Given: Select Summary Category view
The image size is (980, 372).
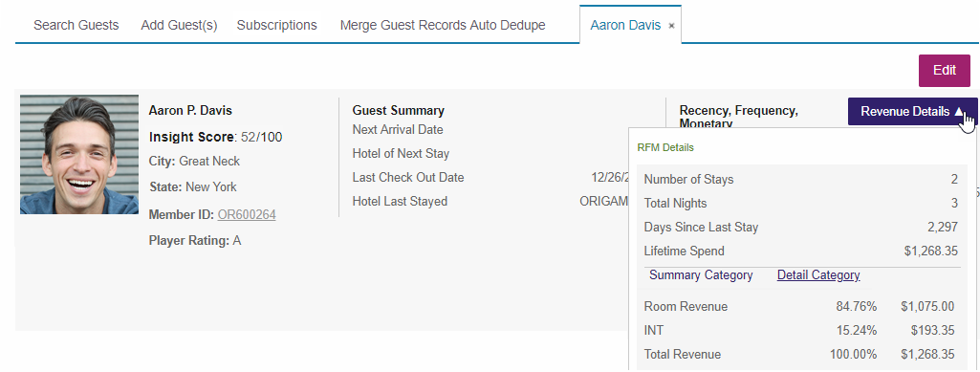Looking at the screenshot, I should [x=701, y=275].
